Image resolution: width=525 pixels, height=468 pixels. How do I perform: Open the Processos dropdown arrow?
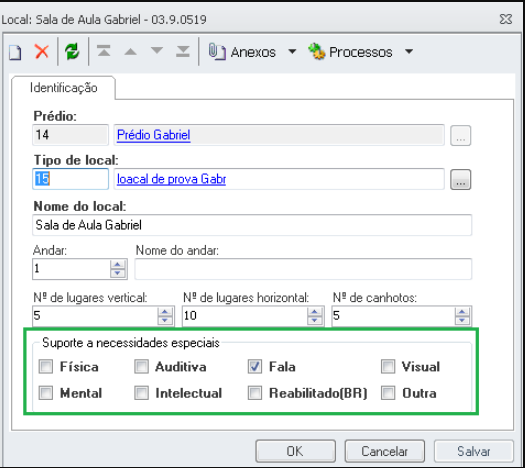click(409, 52)
